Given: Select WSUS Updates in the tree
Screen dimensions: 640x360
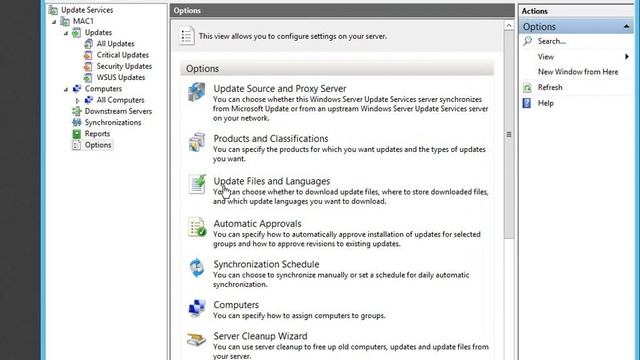Looking at the screenshot, I should point(120,78).
